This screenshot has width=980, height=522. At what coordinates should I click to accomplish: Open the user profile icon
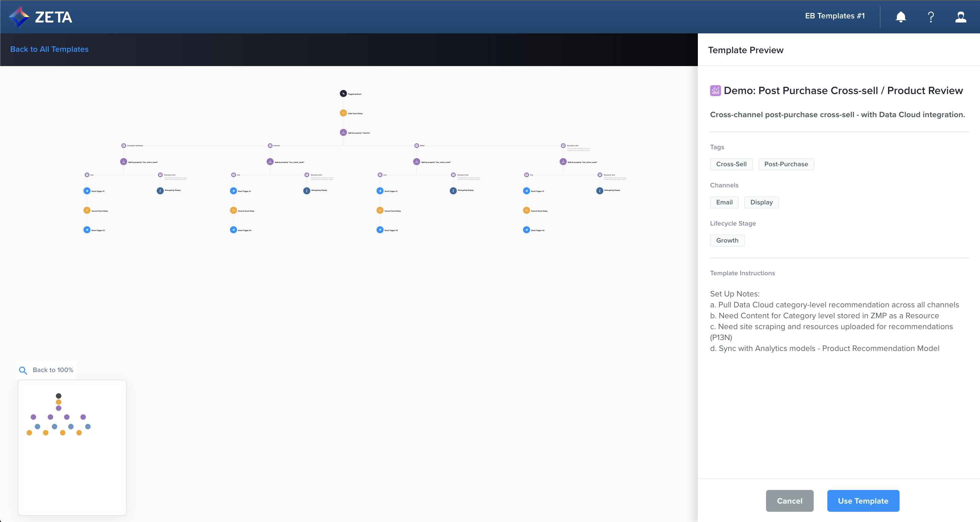click(x=961, y=17)
